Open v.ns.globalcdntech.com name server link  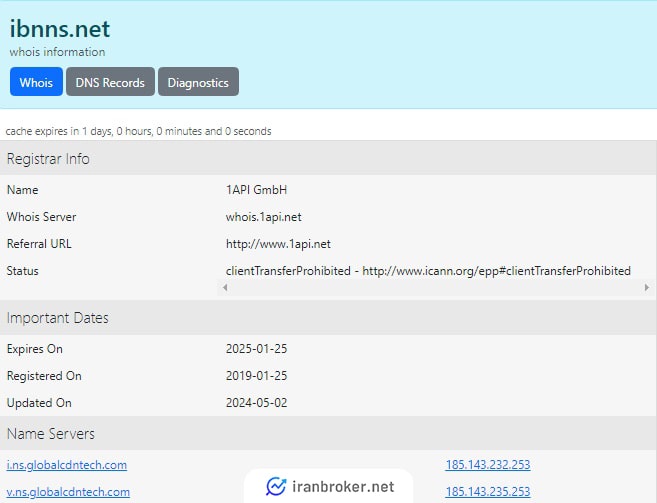click(68, 492)
